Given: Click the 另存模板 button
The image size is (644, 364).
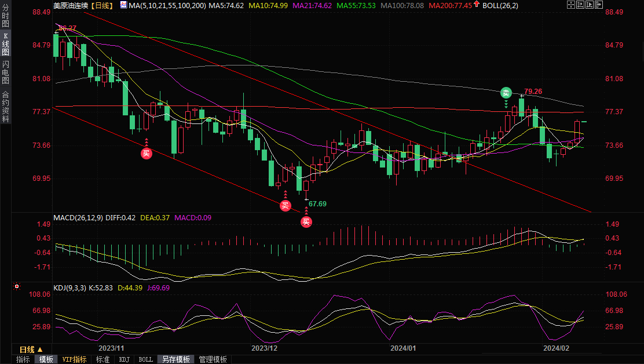Looking at the screenshot, I should tap(176, 359).
